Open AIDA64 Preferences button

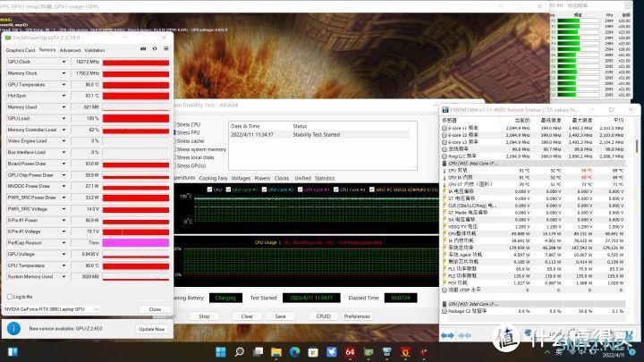pos(357,316)
